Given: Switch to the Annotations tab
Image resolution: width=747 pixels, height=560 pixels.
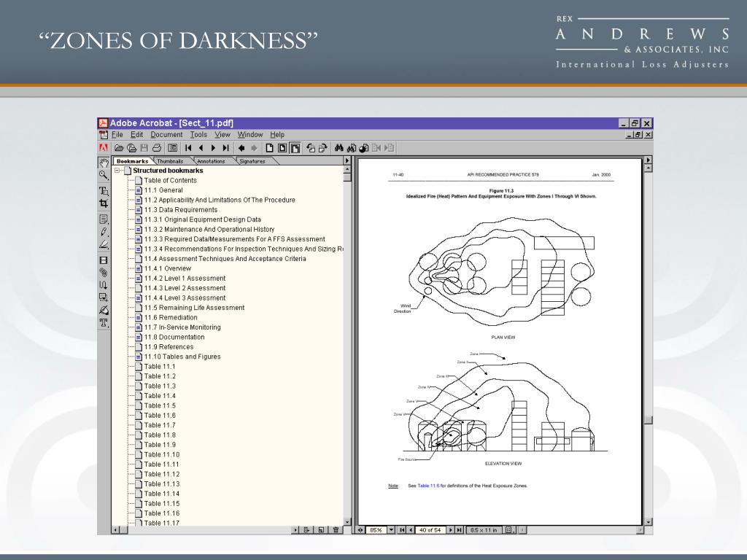Looking at the screenshot, I should coord(211,161).
